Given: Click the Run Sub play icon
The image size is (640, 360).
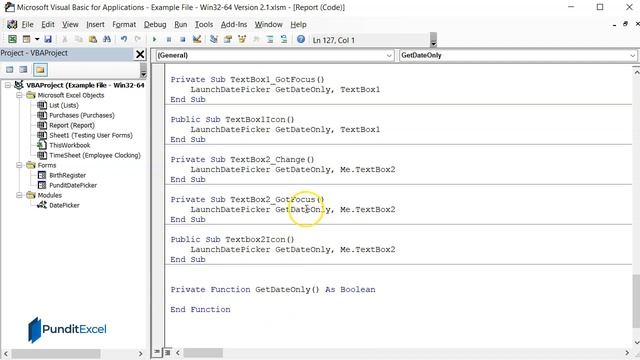Looking at the screenshot, I should 154,39.
